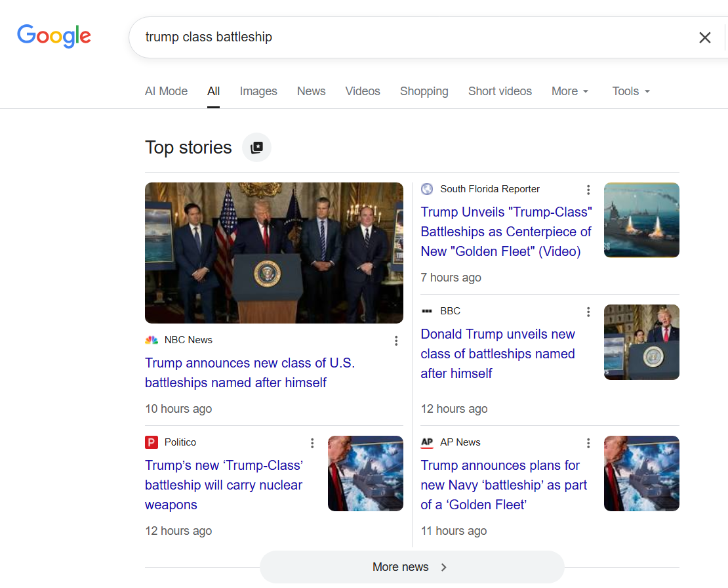This screenshot has width=728, height=588.
Task: Open AP News 'Golden Fleet' headline link
Action: (504, 485)
